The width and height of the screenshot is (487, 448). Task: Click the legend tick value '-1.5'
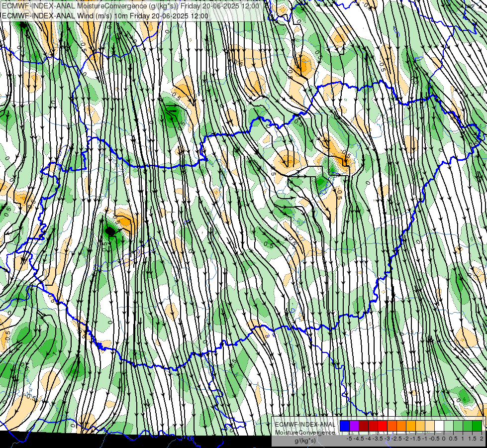pyautogui.click(x=415, y=439)
